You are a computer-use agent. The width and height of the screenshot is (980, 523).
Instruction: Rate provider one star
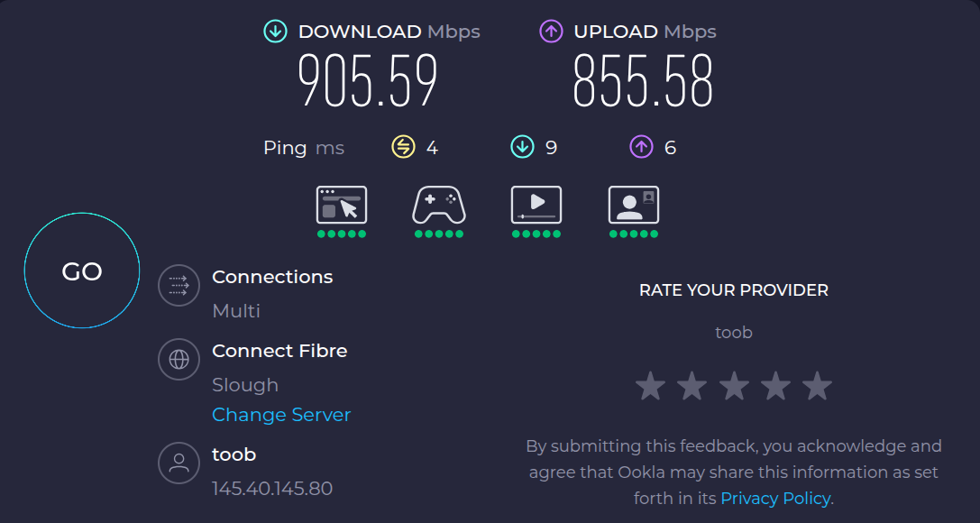click(x=650, y=386)
